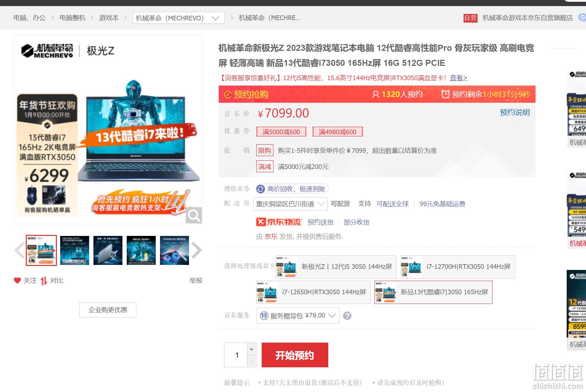This screenshot has height=392, width=586.
Task: Select the second product thumbnail
Action: click(74, 250)
